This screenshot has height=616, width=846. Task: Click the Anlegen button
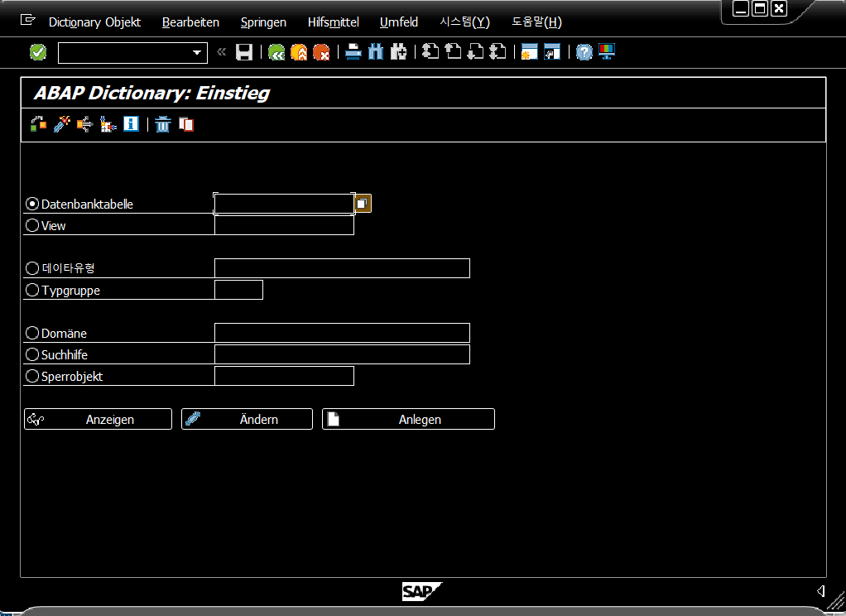(408, 419)
